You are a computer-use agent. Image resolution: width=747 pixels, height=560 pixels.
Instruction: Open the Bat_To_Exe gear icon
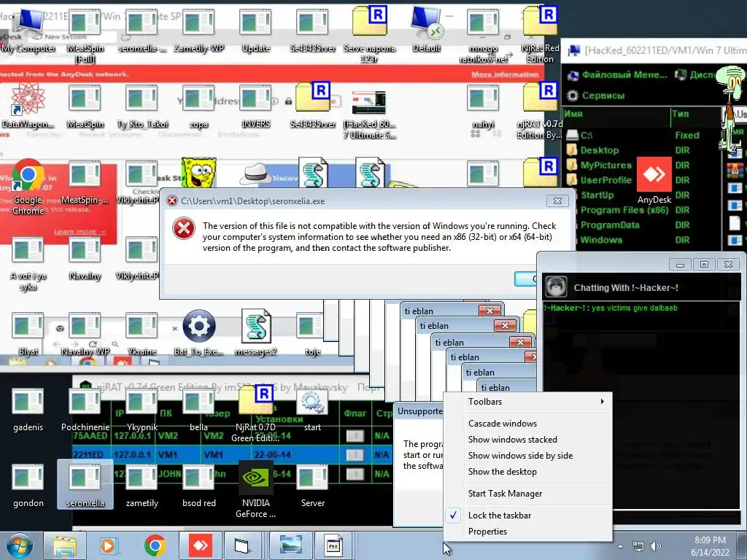click(198, 332)
